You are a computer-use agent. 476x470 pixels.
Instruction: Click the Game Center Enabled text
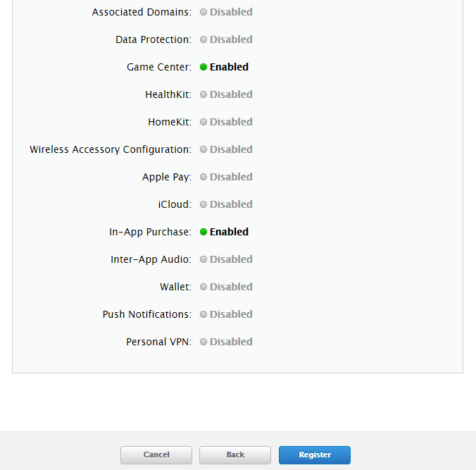[229, 67]
